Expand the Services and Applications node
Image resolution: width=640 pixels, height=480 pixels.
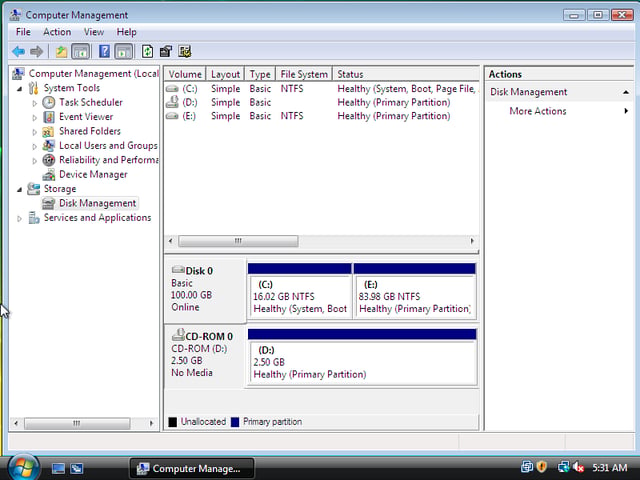coord(19,218)
